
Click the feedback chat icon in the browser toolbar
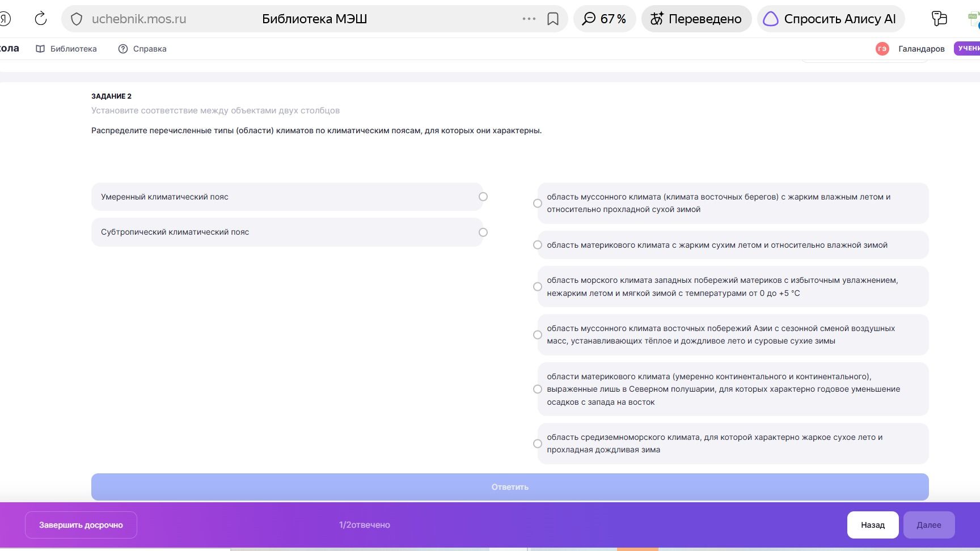939,19
